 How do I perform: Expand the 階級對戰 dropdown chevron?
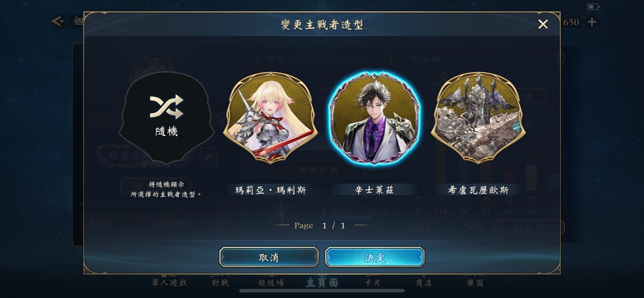[372, 170]
